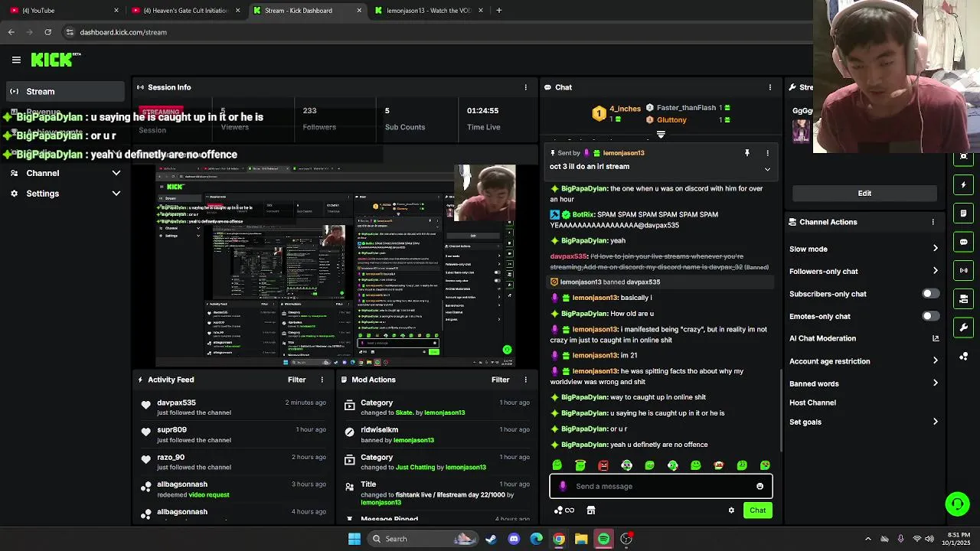Open Spotify from the taskbar

tap(604, 539)
